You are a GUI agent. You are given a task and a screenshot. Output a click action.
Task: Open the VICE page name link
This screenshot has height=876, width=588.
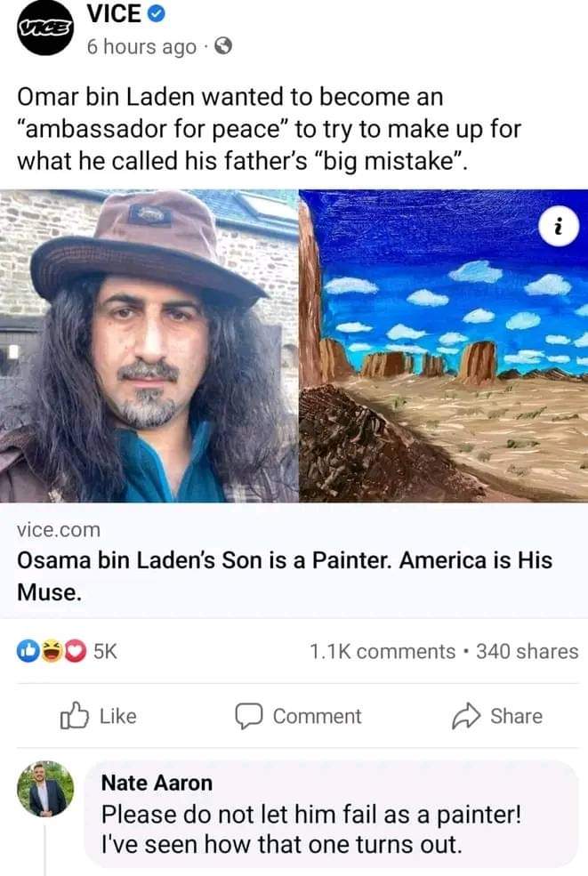click(114, 15)
